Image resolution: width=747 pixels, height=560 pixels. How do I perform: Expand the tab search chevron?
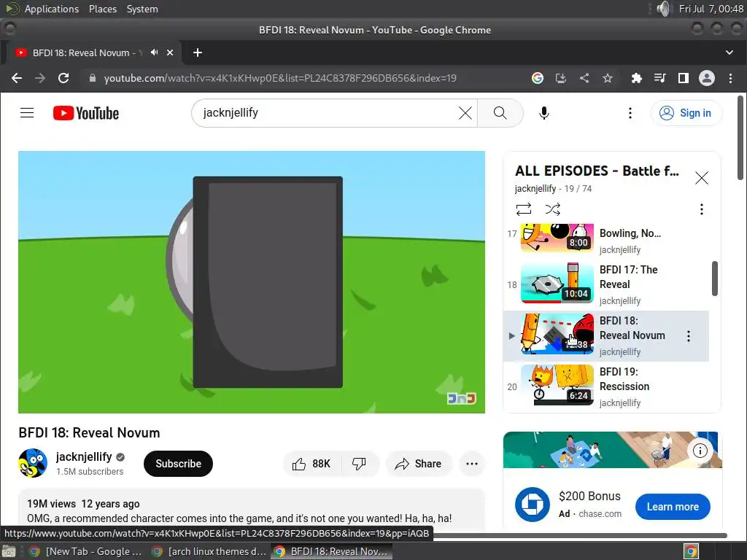pos(729,52)
